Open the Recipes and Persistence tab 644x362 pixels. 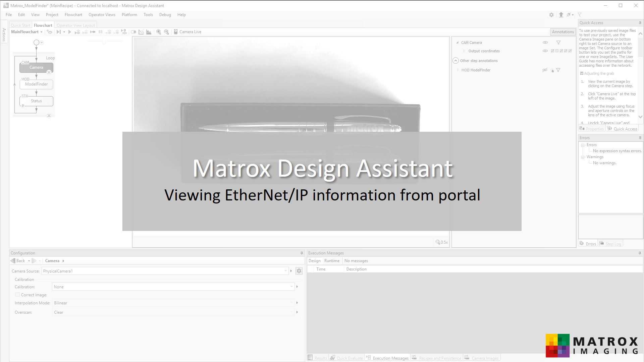pos(437,358)
